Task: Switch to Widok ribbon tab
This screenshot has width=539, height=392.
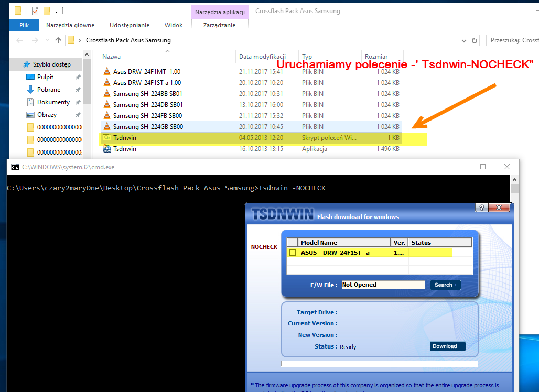Action: point(173,25)
